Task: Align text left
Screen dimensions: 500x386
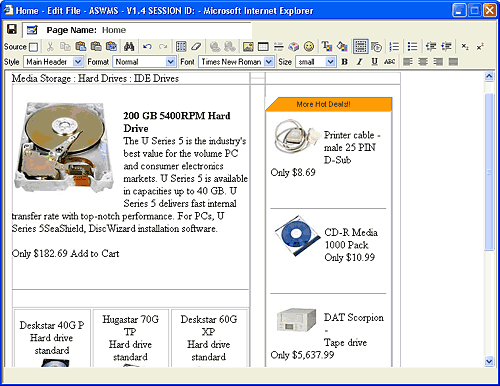Action: pos(408,62)
